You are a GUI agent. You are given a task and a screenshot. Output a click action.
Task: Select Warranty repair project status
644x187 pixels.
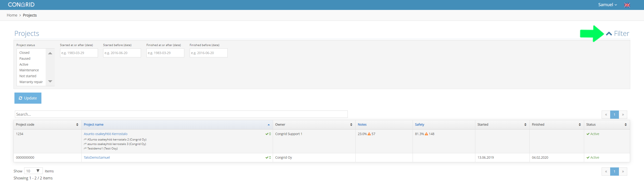pyautogui.click(x=31, y=82)
